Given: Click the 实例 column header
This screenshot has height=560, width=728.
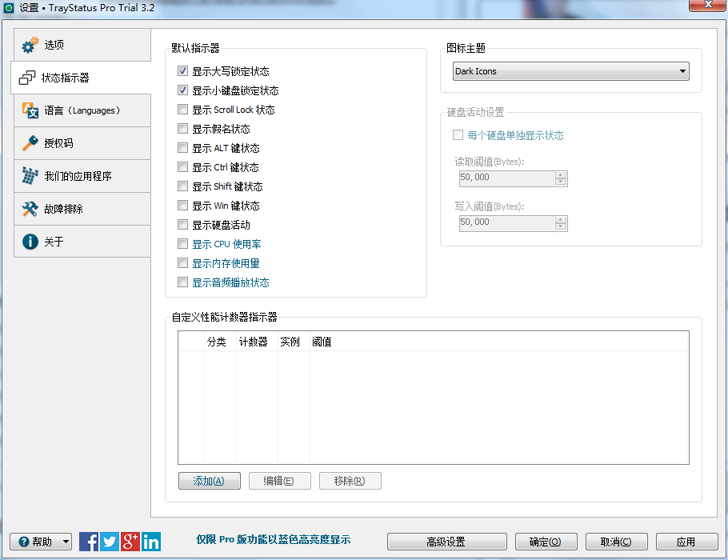Looking at the screenshot, I should pyautogui.click(x=294, y=342).
